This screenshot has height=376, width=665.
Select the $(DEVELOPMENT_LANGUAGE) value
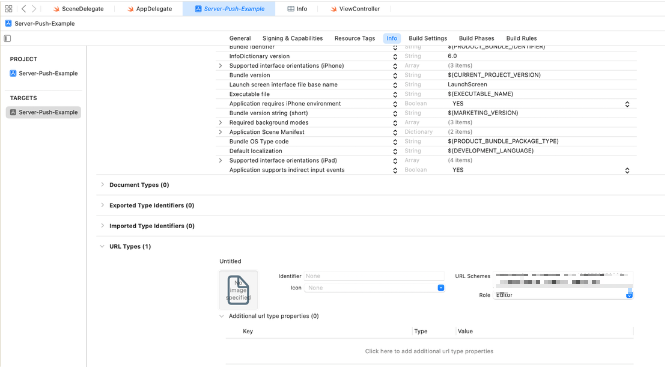pos(490,150)
